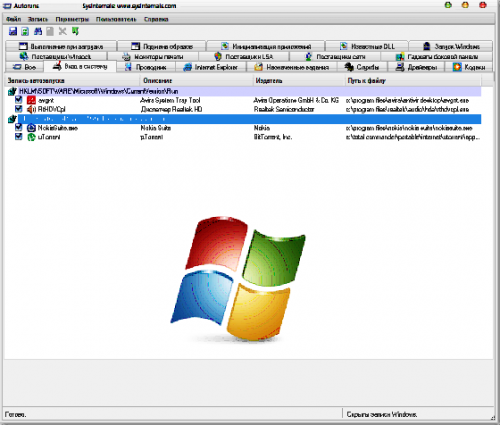Switch to the Назначенные задания tab
This screenshot has width=500, height=425.
point(291,67)
